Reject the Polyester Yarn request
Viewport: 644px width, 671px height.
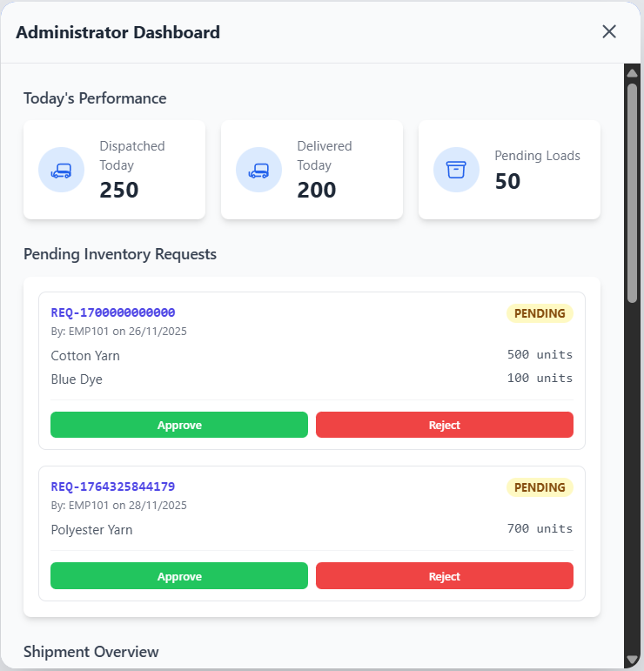point(444,576)
